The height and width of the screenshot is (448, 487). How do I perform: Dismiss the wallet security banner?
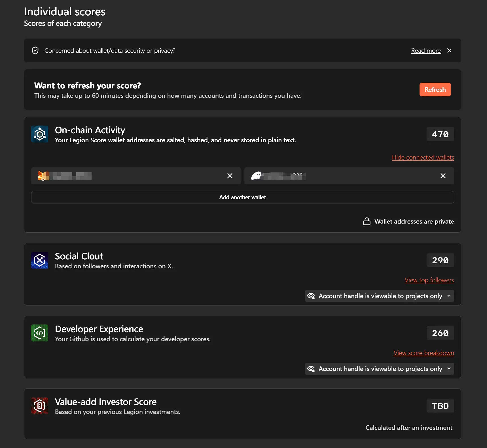pyautogui.click(x=449, y=50)
